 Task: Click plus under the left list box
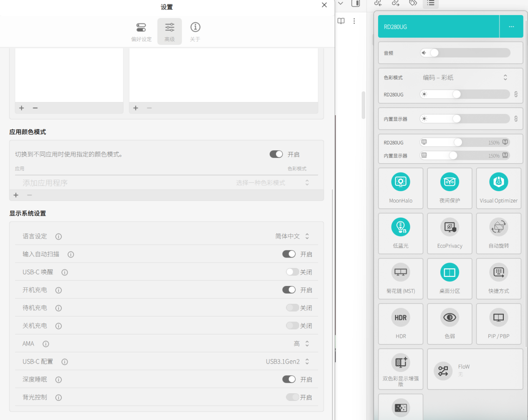[22, 108]
